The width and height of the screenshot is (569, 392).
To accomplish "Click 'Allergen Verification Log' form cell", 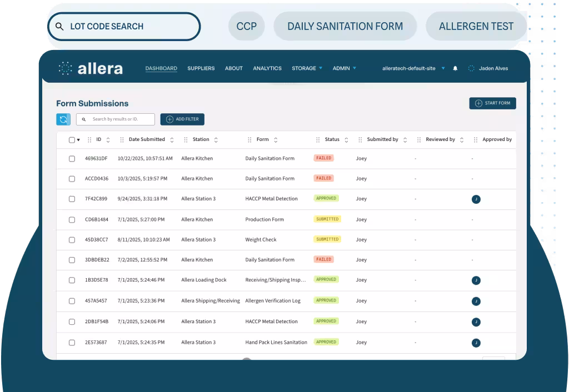I will tap(272, 300).
